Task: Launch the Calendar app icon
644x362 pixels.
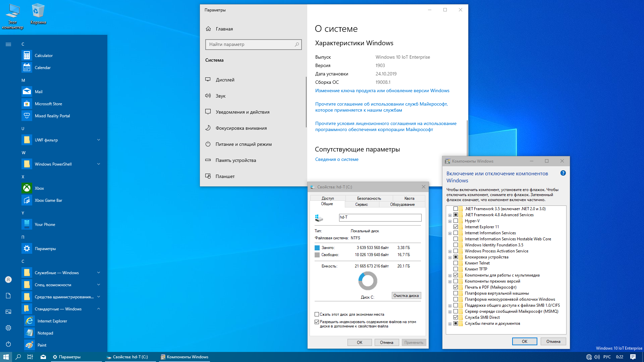Action: pos(27,68)
